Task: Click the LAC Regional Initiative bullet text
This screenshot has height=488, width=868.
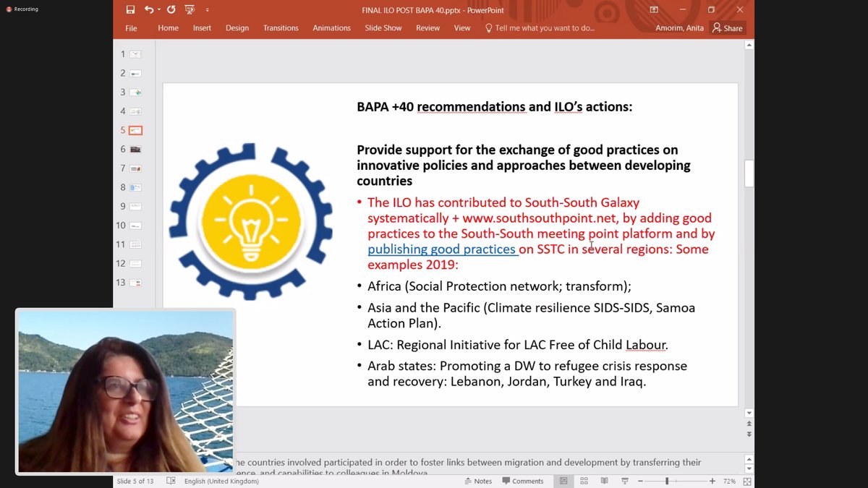Action: (517, 345)
